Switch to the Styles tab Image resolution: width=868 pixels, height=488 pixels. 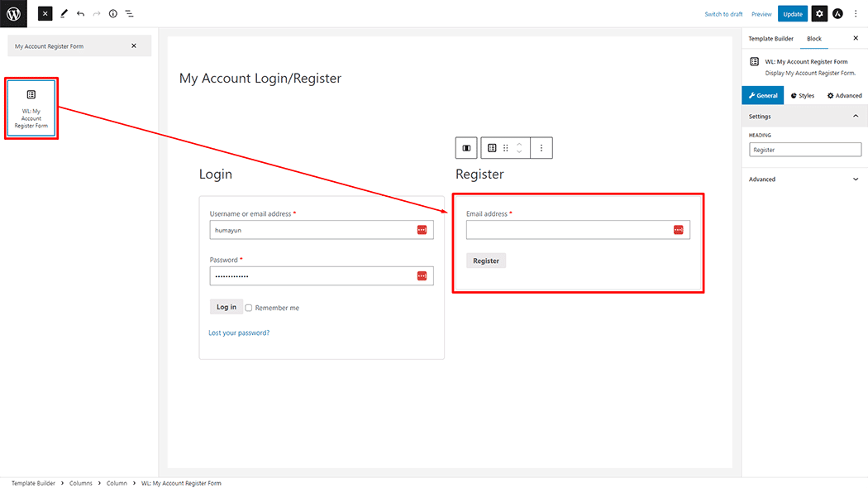pyautogui.click(x=802, y=94)
